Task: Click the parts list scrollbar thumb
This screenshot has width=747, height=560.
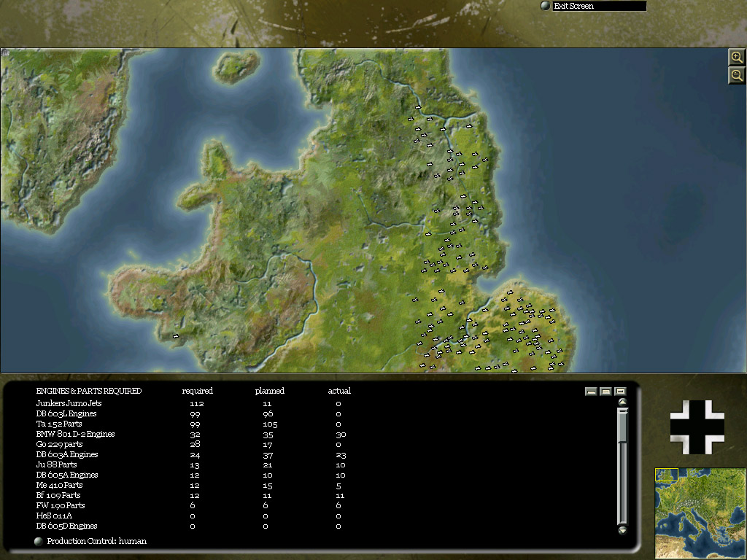Action: pyautogui.click(x=622, y=425)
